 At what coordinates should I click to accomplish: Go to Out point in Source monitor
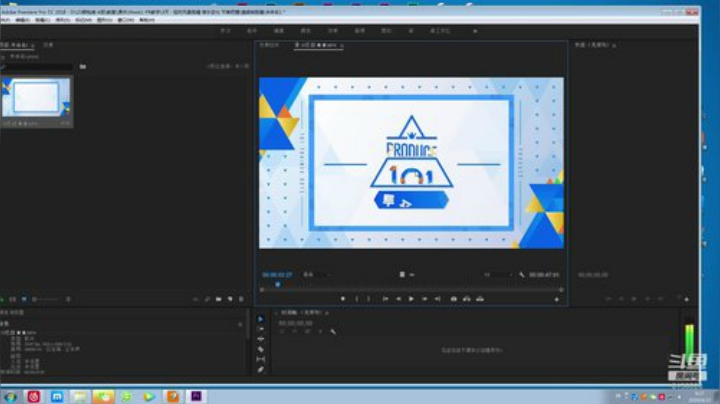(438, 299)
